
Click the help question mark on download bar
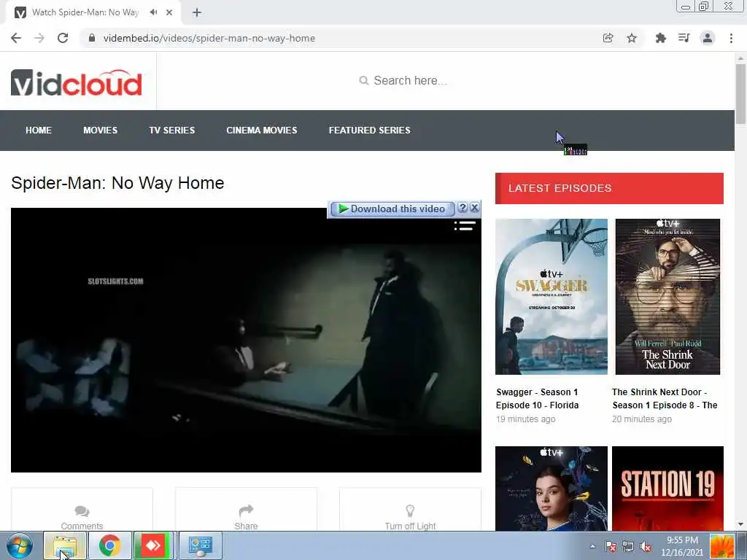(x=462, y=208)
